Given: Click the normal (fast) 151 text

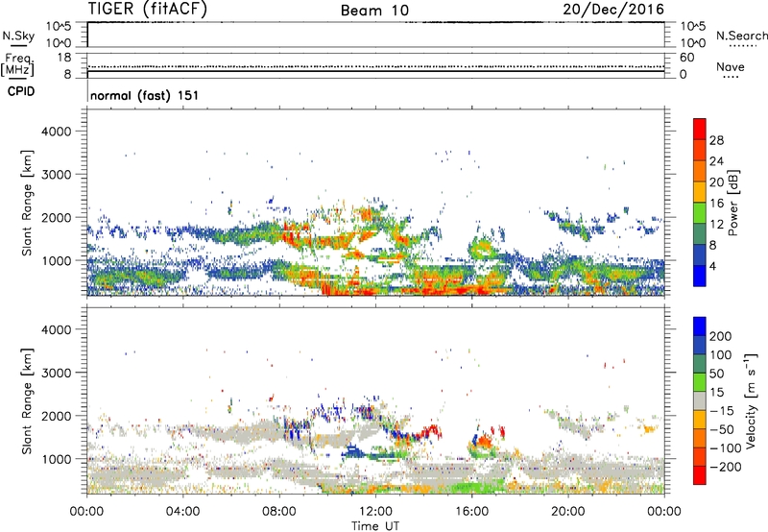Looking at the screenshot, I should (145, 95).
